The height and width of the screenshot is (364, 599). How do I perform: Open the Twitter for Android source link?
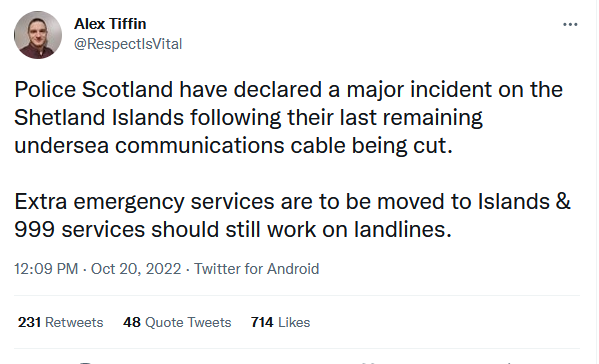coord(256,269)
